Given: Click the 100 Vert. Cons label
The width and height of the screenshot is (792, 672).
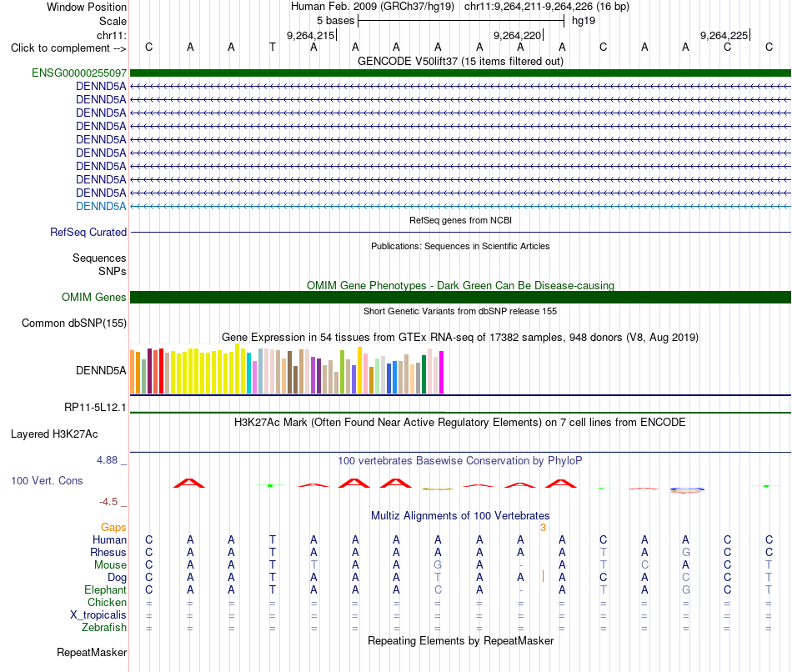Looking at the screenshot, I should coord(47,480).
